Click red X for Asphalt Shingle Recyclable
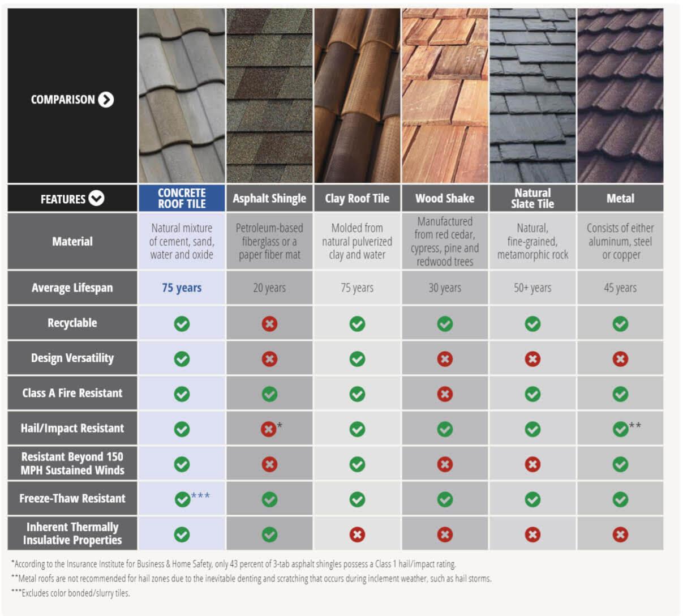 (269, 324)
